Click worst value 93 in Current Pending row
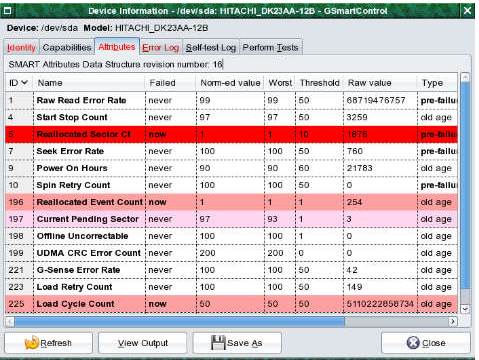This screenshot has width=479, height=360. pyautogui.click(x=272, y=219)
